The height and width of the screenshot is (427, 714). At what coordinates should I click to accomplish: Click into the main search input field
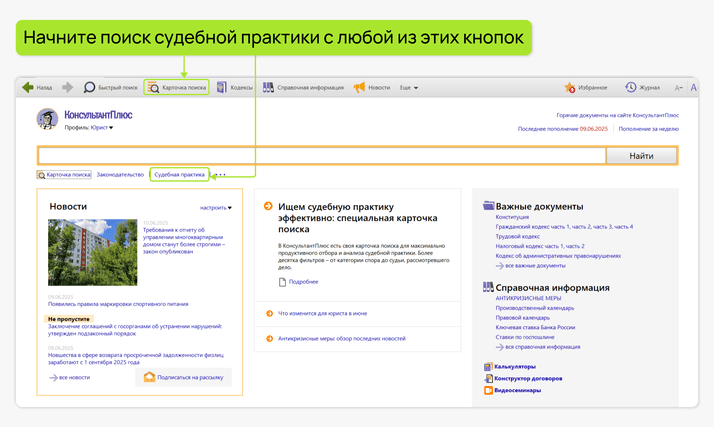pos(322,156)
